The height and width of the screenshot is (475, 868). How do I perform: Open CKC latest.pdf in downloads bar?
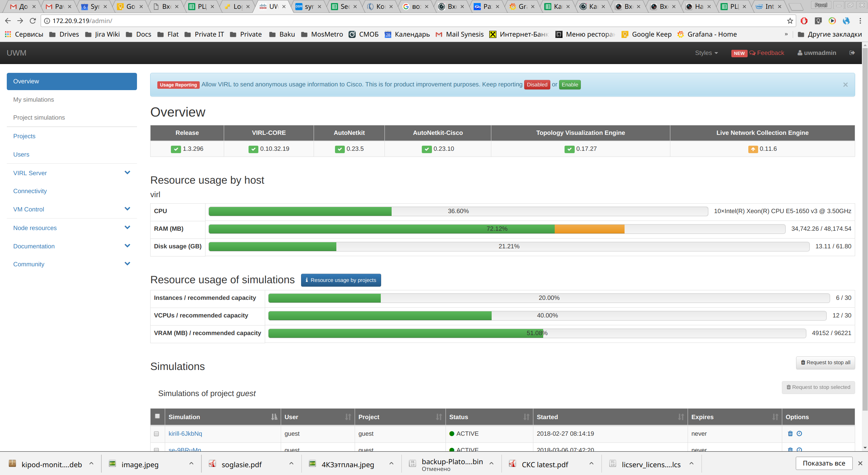[545, 464]
